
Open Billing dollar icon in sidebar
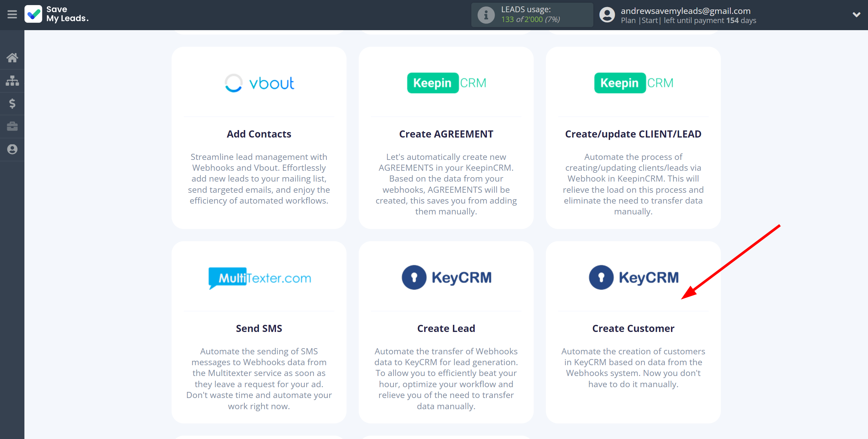pos(12,103)
